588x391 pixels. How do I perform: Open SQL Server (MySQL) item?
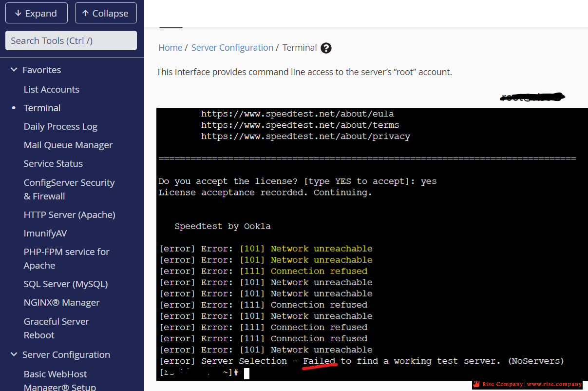(66, 284)
